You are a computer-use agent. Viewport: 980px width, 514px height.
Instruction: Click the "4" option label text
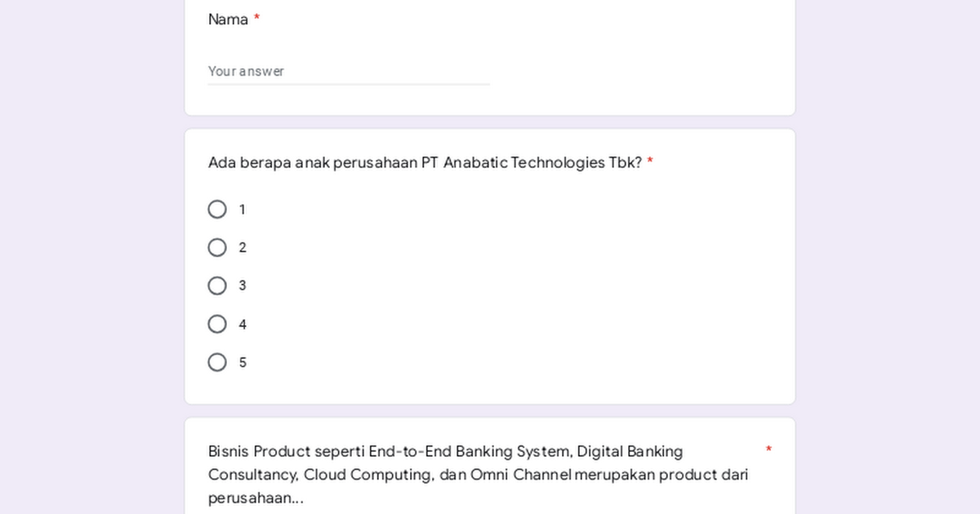[243, 324]
